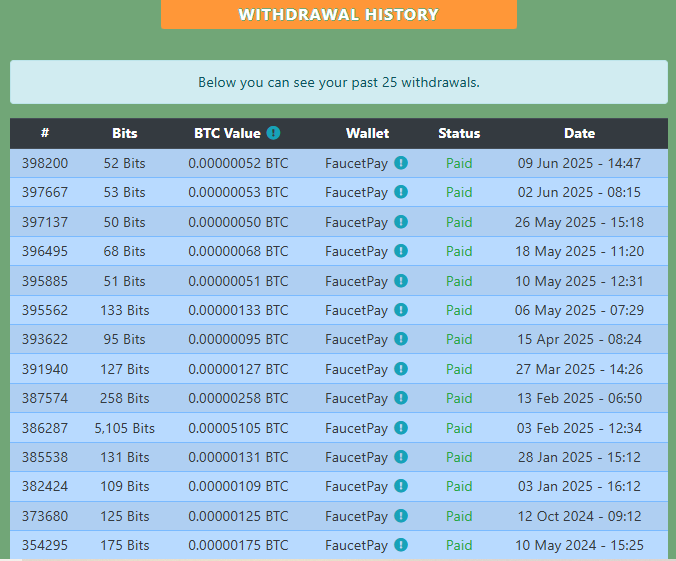Click FaucetPay info icon in row 386287

coord(401,428)
